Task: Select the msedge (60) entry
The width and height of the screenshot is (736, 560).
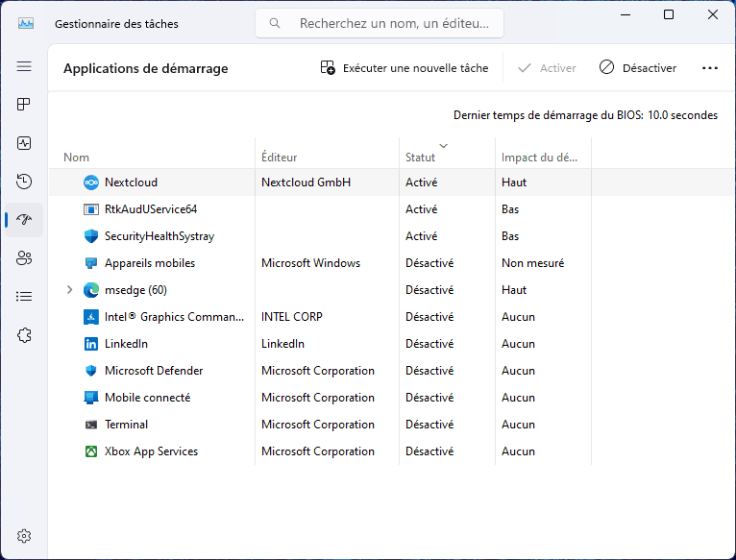Action: point(135,290)
